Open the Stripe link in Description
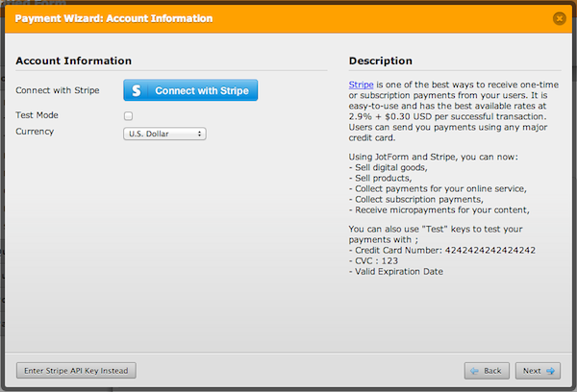The height and width of the screenshot is (392, 577). pos(361,85)
